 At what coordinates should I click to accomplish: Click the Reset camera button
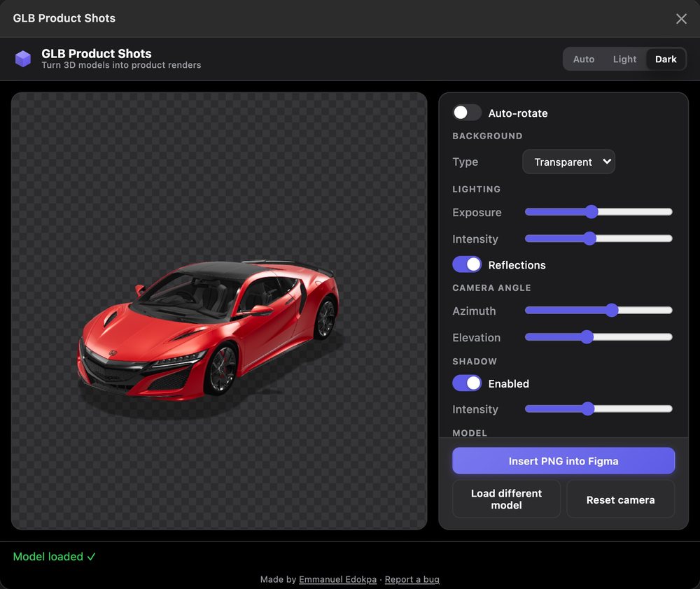pos(620,499)
